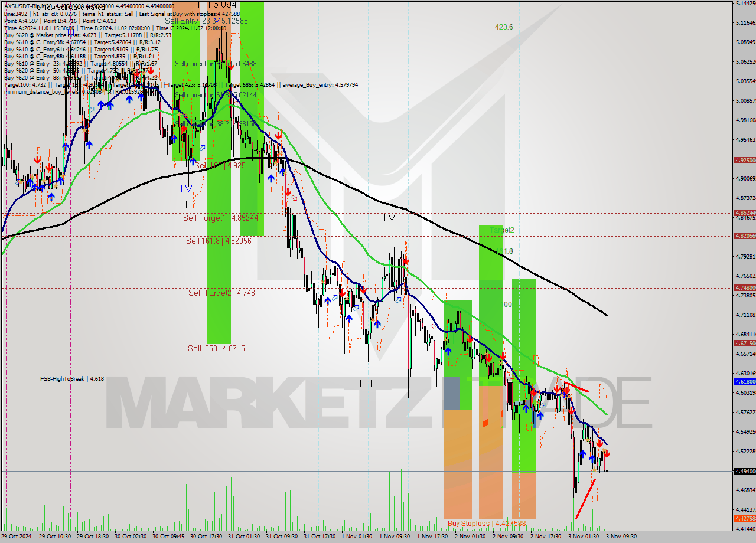Click the orange 4.42758 stoploss price tag

coord(744,518)
